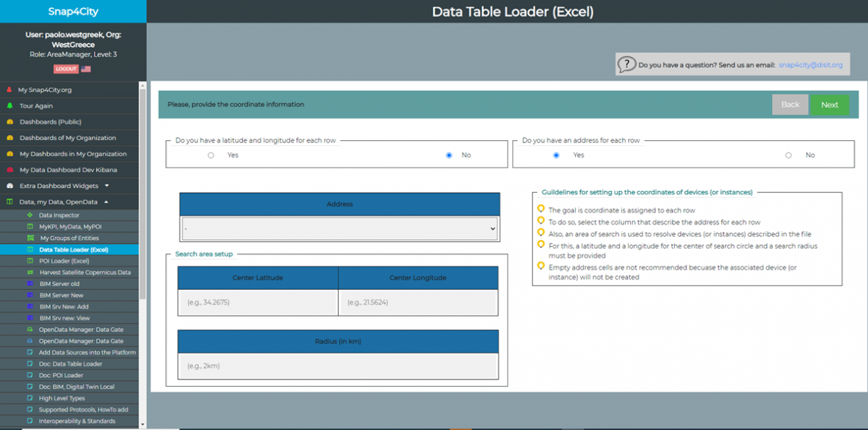Image resolution: width=868 pixels, height=430 pixels.
Task: Click the Data Inspector icon in sidebar
Action: (30, 215)
